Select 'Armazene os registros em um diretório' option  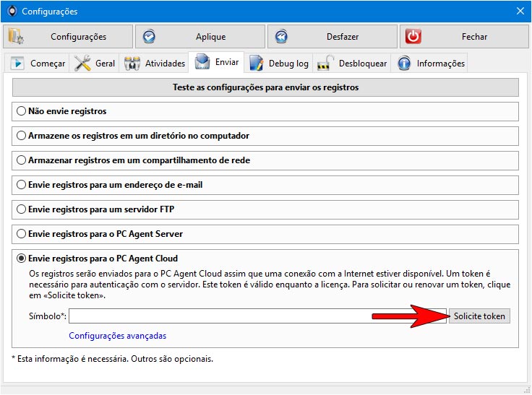coord(21,136)
